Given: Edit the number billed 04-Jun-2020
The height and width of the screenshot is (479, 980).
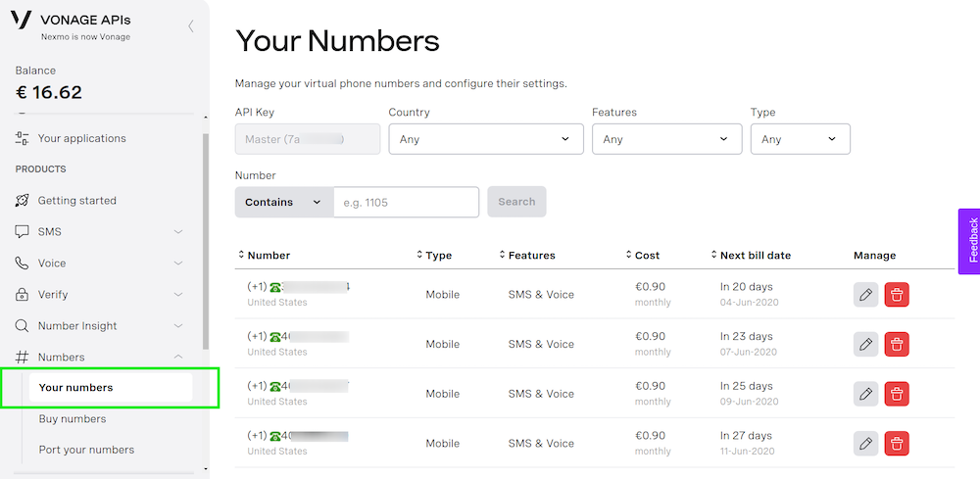Looking at the screenshot, I should 865,294.
